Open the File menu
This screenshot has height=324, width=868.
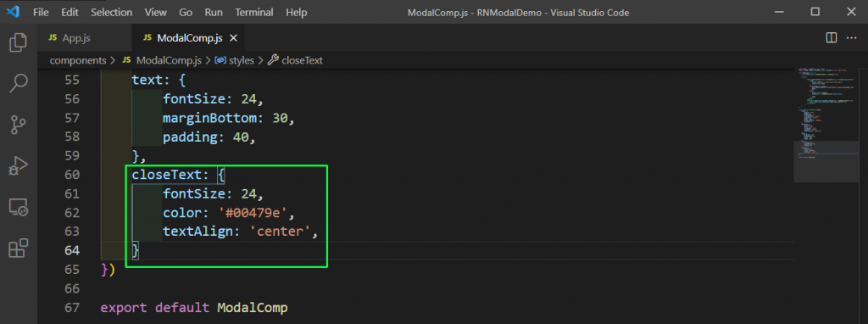click(x=41, y=12)
